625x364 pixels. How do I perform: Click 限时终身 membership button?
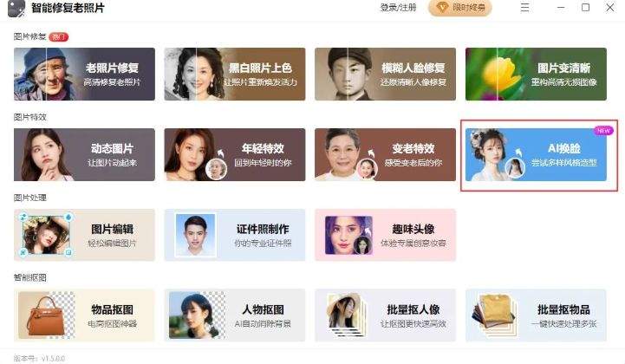click(460, 8)
